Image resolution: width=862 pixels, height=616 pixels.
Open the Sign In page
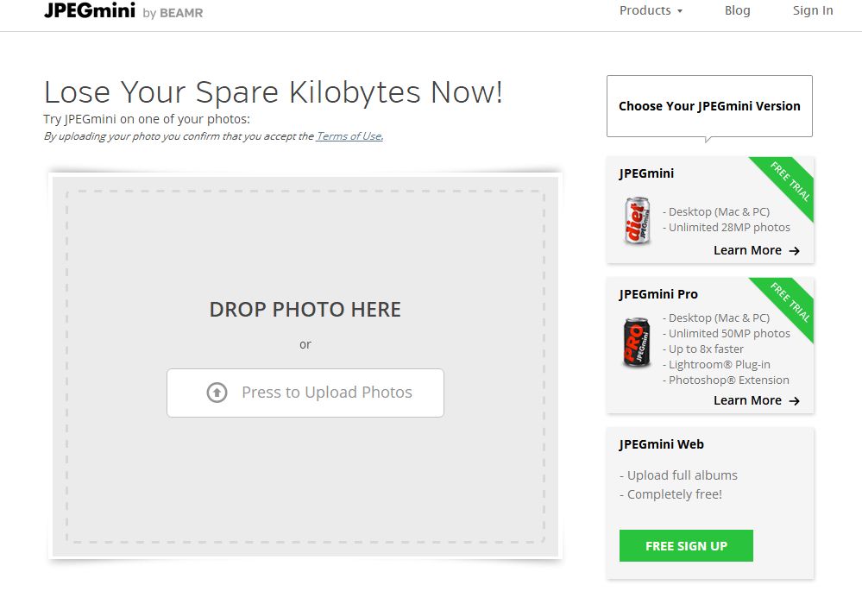(x=813, y=10)
